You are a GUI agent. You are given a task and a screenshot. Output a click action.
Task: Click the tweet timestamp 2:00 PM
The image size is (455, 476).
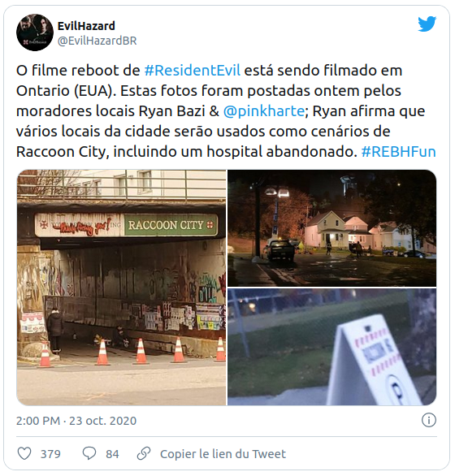(38, 421)
